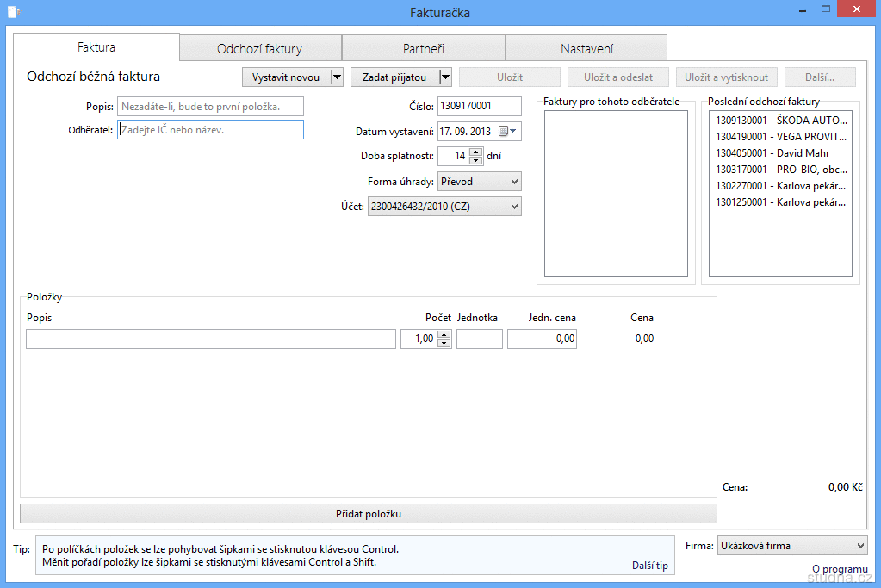
Task: Increase Doba splatnosti days with up arrow
Action: 475,152
